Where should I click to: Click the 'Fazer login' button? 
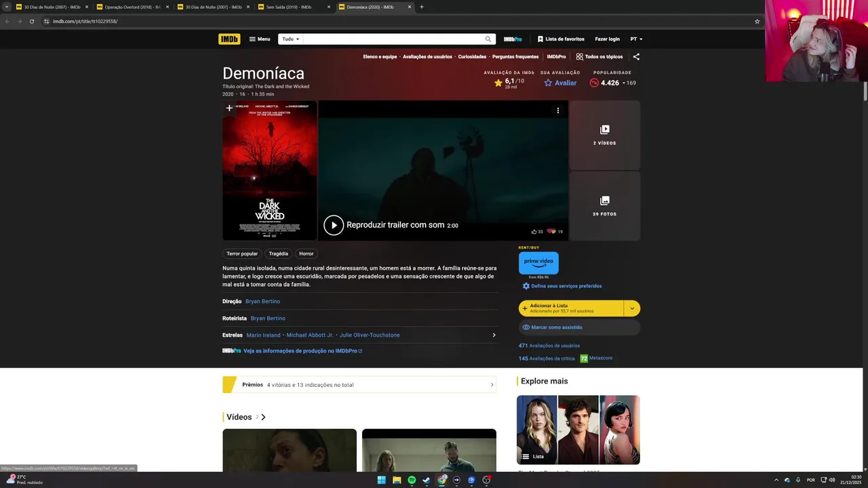click(607, 39)
